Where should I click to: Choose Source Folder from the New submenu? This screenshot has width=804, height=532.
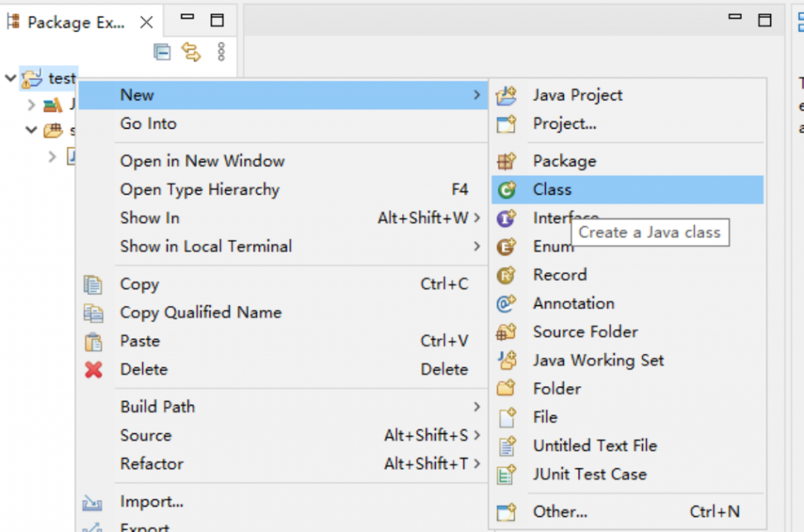point(585,332)
